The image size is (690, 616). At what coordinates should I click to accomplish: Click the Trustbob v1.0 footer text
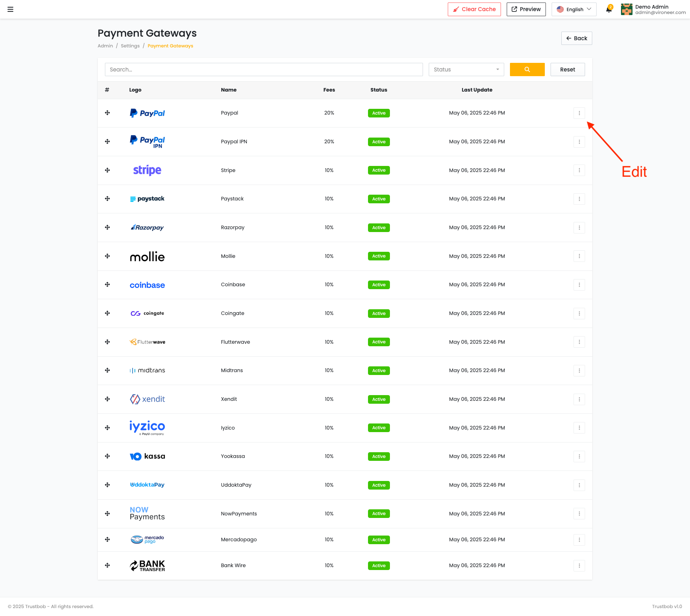667,607
